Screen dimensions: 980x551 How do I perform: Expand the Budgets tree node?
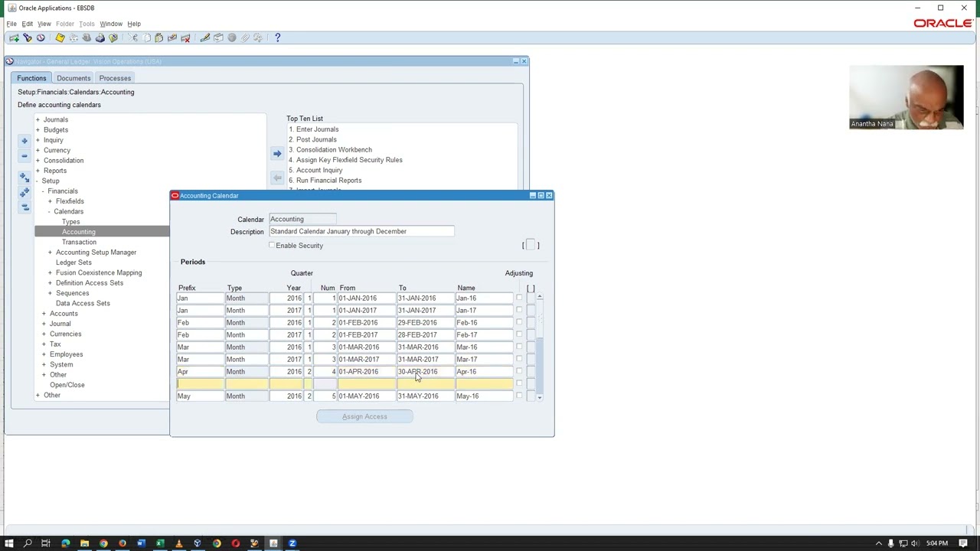click(38, 130)
